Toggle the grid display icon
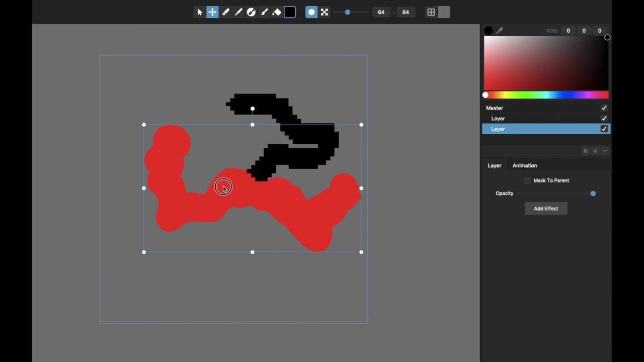The width and height of the screenshot is (644, 362). 431,12
